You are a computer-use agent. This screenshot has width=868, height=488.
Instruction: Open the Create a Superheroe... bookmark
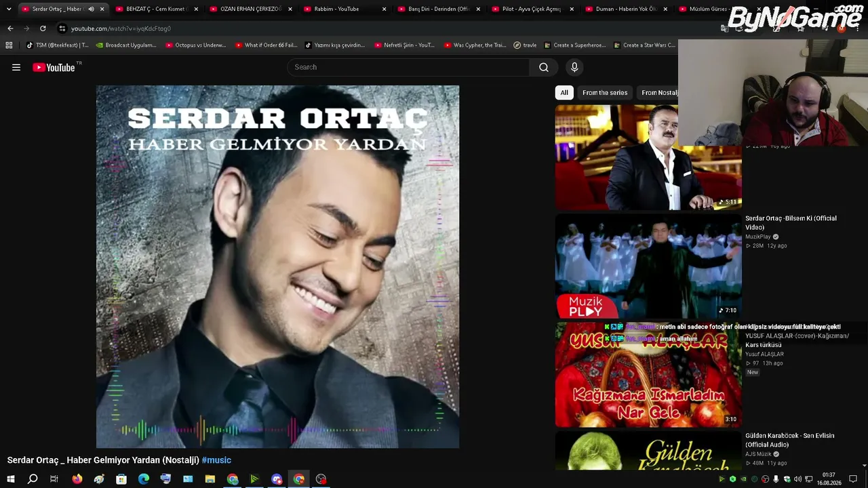click(574, 45)
